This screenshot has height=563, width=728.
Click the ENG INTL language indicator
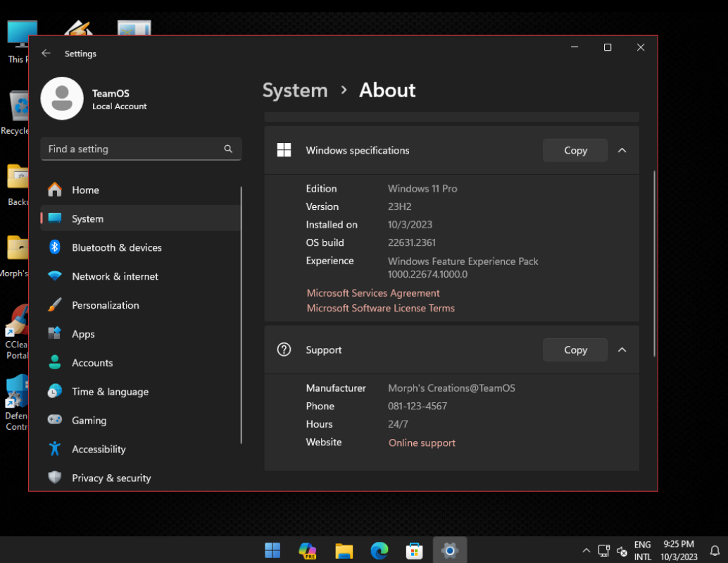643,550
